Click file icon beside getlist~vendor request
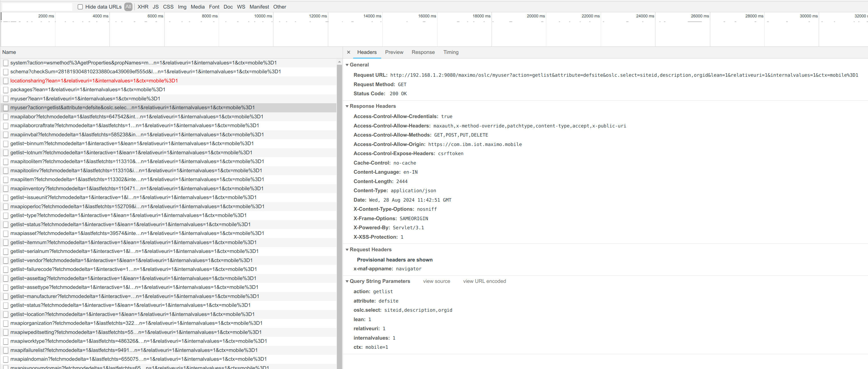 (6, 261)
